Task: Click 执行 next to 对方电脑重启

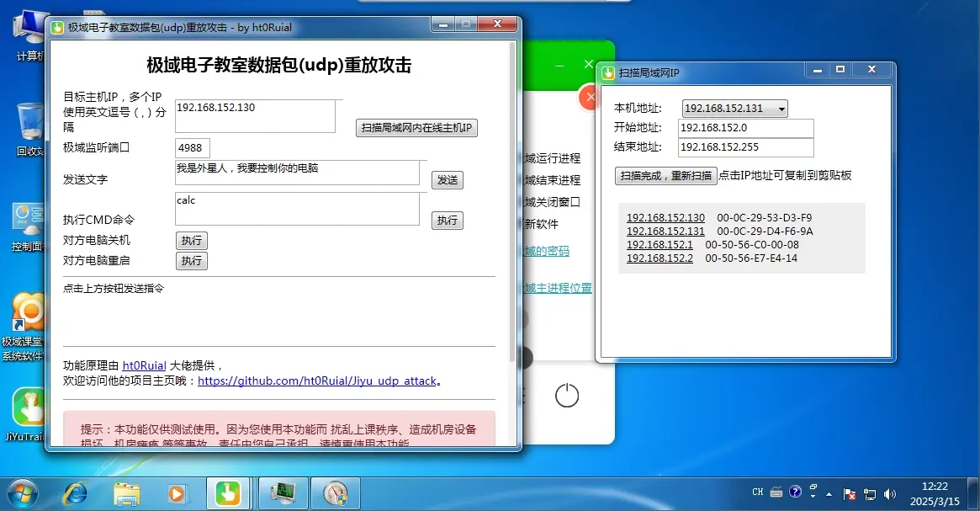Action: coord(191,261)
